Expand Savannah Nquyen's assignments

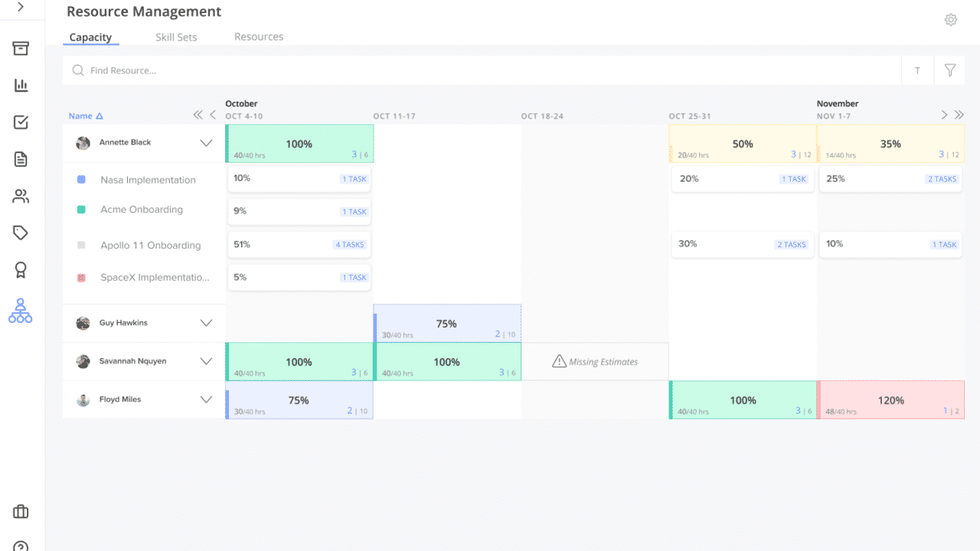pos(206,361)
